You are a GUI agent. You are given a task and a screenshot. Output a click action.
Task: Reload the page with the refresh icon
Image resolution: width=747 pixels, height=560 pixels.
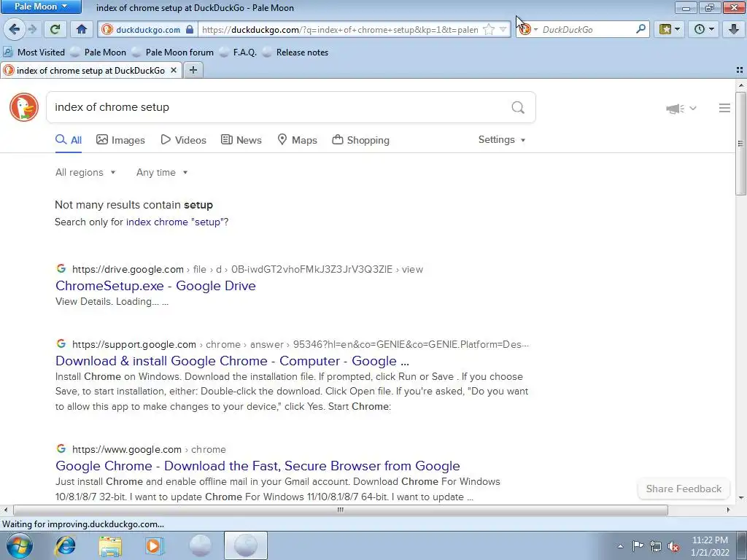(x=55, y=29)
